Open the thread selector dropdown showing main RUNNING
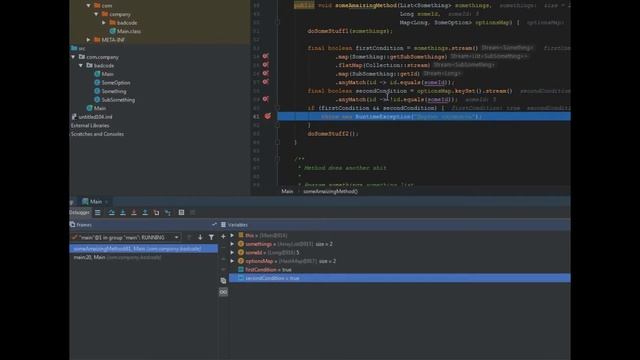Screen dimensions: 640x360 [x=125, y=237]
